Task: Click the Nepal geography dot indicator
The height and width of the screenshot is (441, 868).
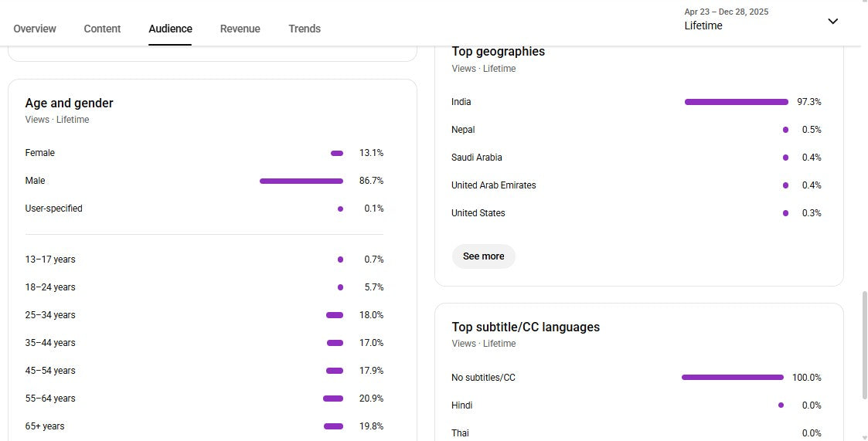Action: point(785,130)
